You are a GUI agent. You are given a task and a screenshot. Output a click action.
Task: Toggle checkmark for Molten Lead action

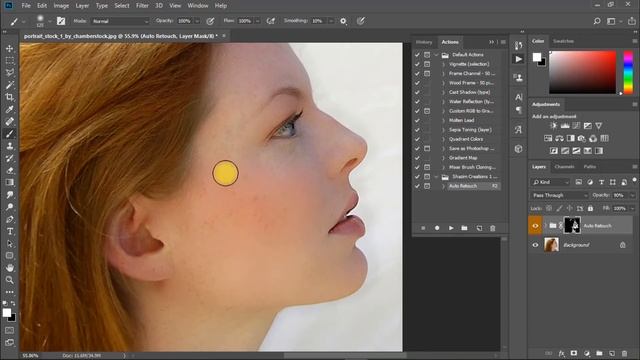click(x=417, y=120)
